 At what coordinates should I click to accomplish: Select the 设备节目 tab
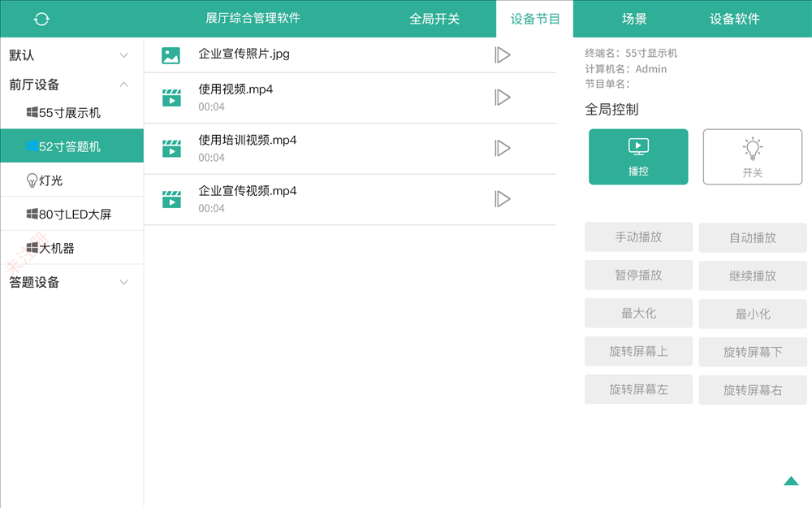pyautogui.click(x=535, y=20)
